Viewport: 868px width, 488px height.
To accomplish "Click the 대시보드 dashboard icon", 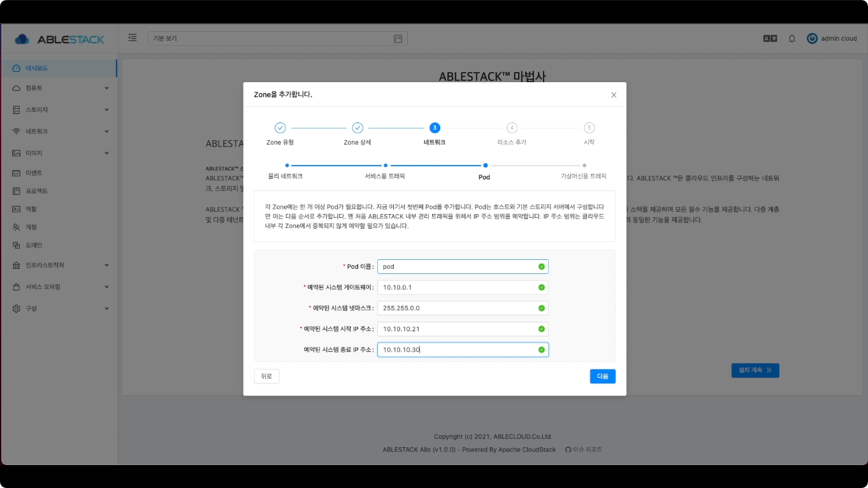I will [x=17, y=68].
